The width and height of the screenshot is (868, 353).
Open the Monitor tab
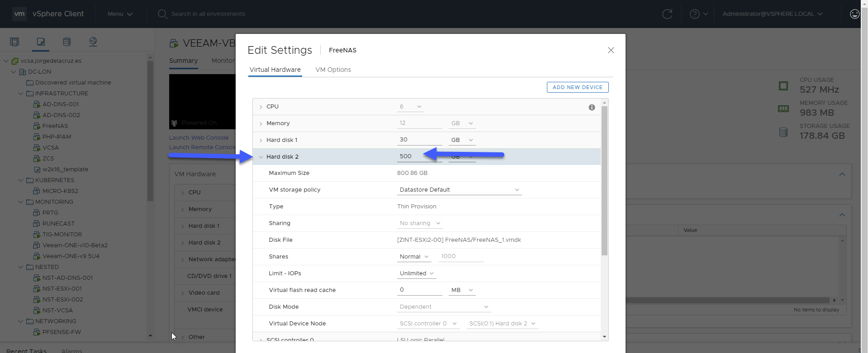coord(223,61)
